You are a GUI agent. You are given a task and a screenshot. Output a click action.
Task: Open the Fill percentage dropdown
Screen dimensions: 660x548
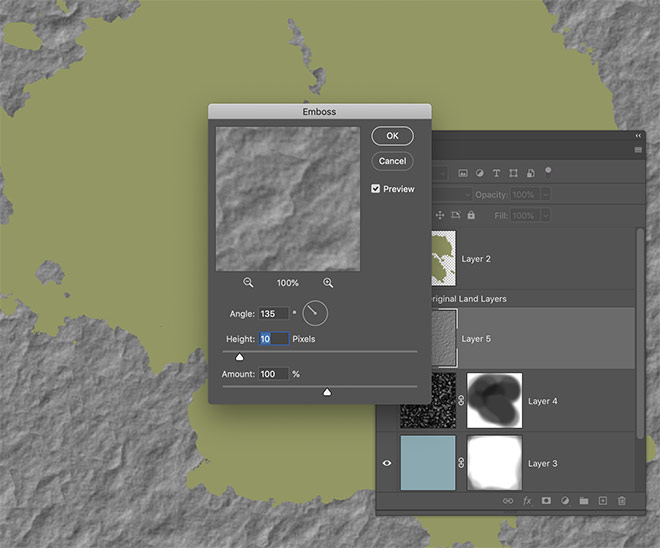pyautogui.click(x=543, y=215)
